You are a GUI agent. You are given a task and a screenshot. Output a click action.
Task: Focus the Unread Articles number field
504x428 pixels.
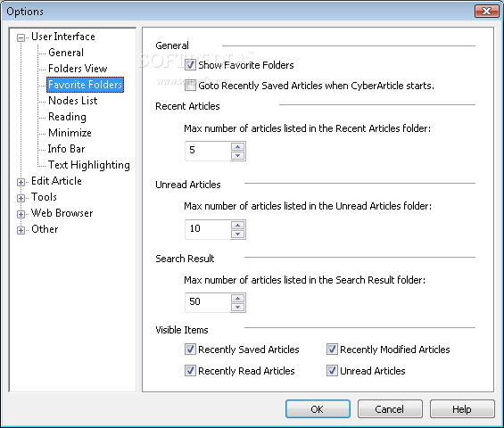pyautogui.click(x=208, y=229)
